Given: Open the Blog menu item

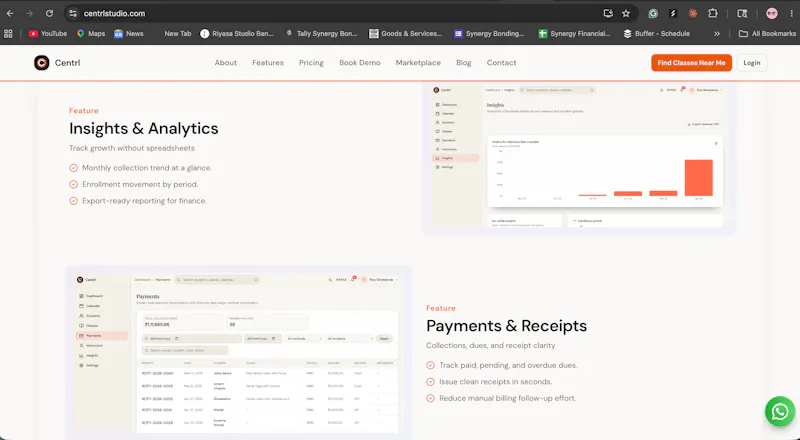Looking at the screenshot, I should click(464, 63).
